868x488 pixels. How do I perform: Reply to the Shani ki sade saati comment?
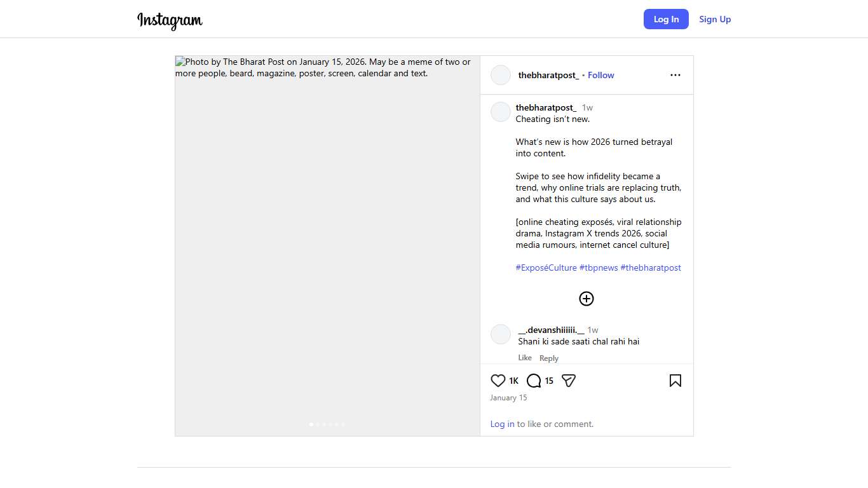click(x=549, y=358)
